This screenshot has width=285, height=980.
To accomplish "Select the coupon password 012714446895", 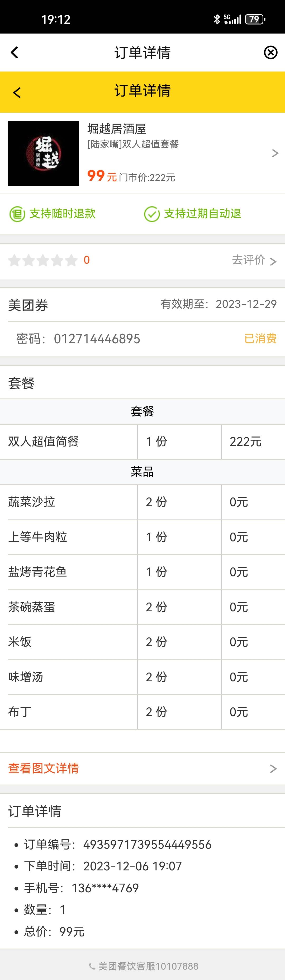I will tap(97, 339).
